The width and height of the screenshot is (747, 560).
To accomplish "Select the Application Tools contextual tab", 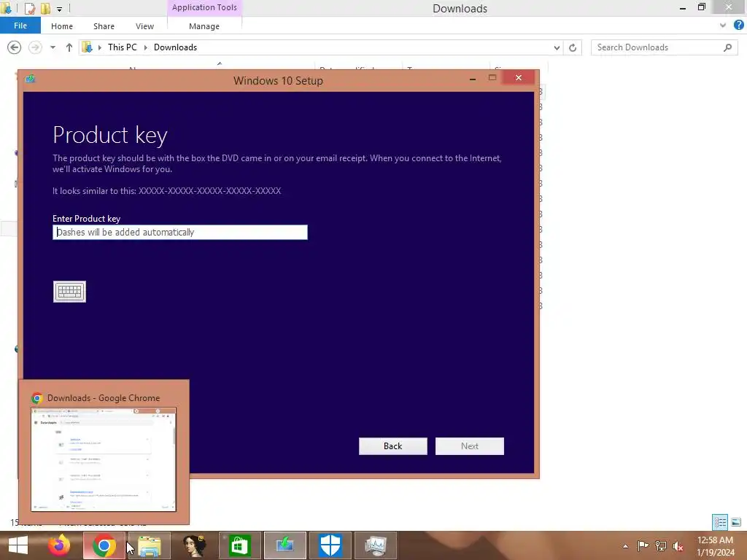I will (204, 7).
